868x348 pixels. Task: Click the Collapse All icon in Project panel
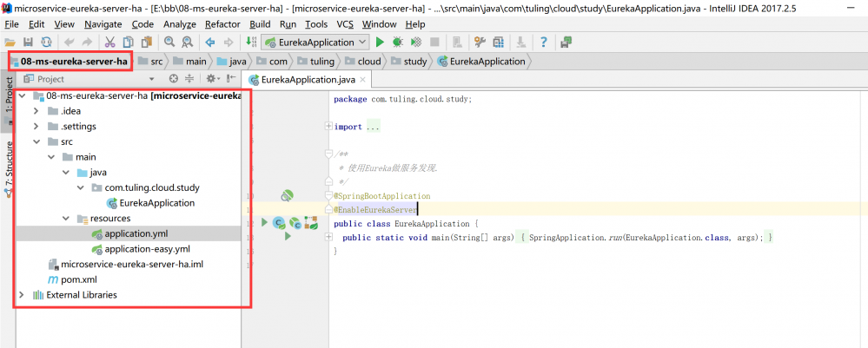click(x=189, y=79)
